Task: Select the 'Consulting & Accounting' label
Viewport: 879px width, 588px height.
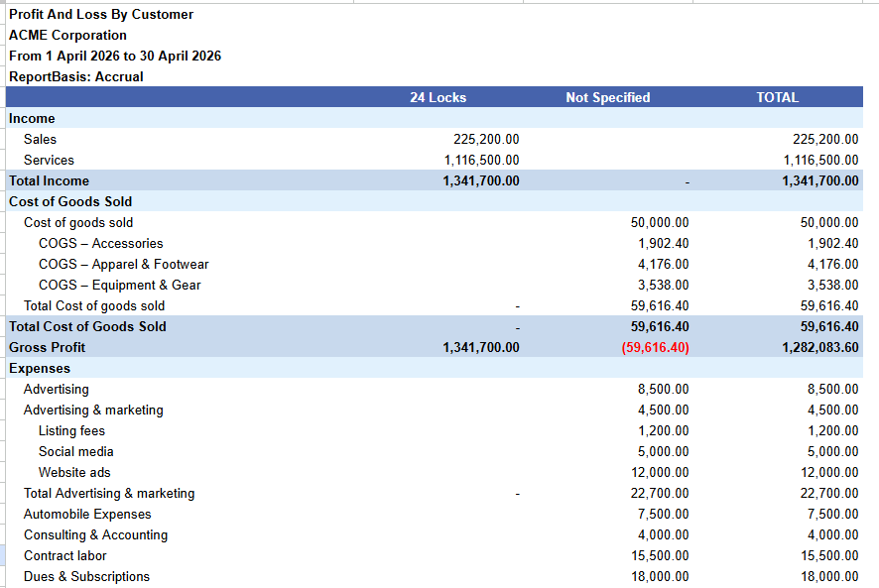Action: pyautogui.click(x=95, y=534)
